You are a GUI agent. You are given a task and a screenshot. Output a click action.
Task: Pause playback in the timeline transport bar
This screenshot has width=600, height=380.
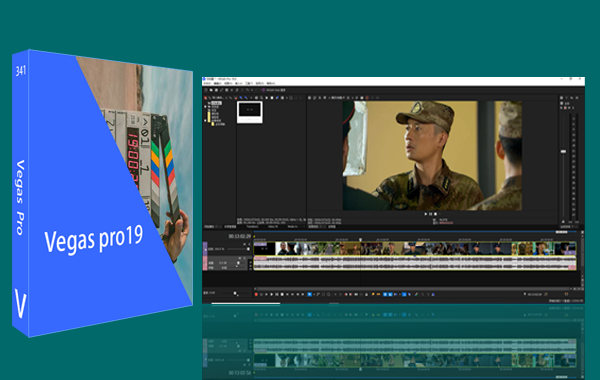[x=277, y=294]
